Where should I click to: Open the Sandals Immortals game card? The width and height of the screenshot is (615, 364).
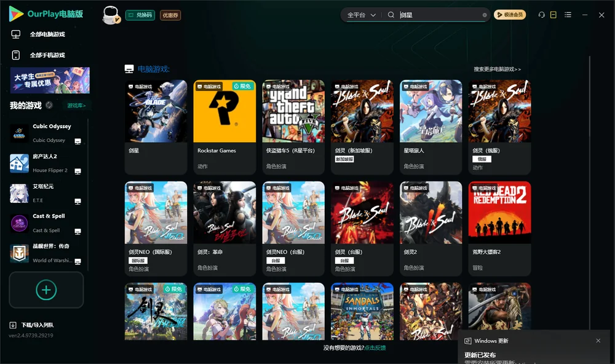coord(362,312)
